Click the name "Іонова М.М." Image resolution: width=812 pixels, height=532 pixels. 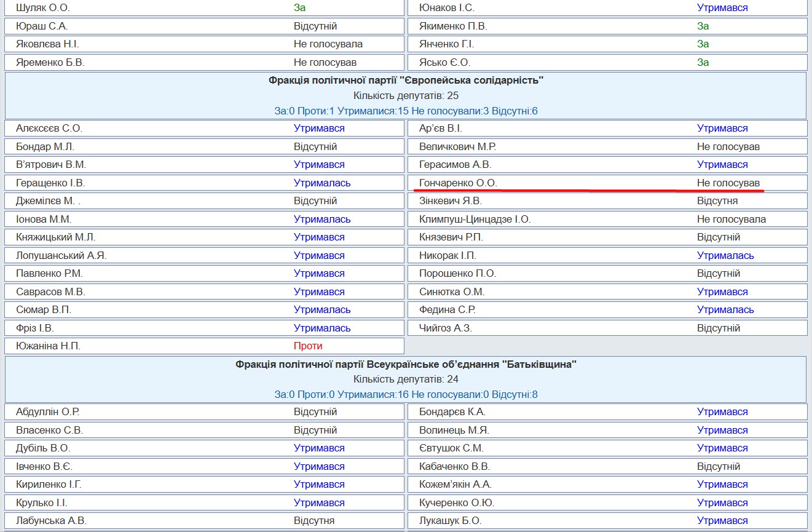(x=44, y=220)
